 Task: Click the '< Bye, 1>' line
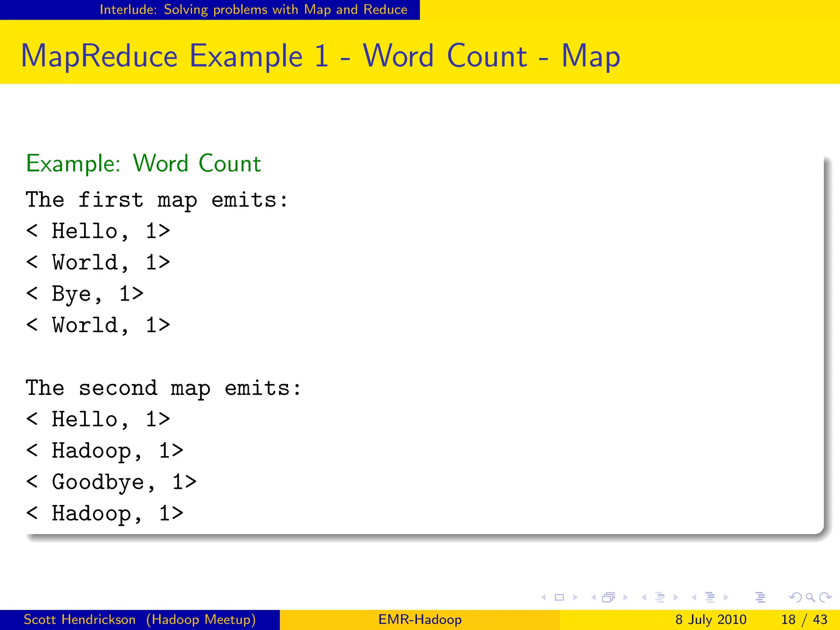(x=85, y=294)
